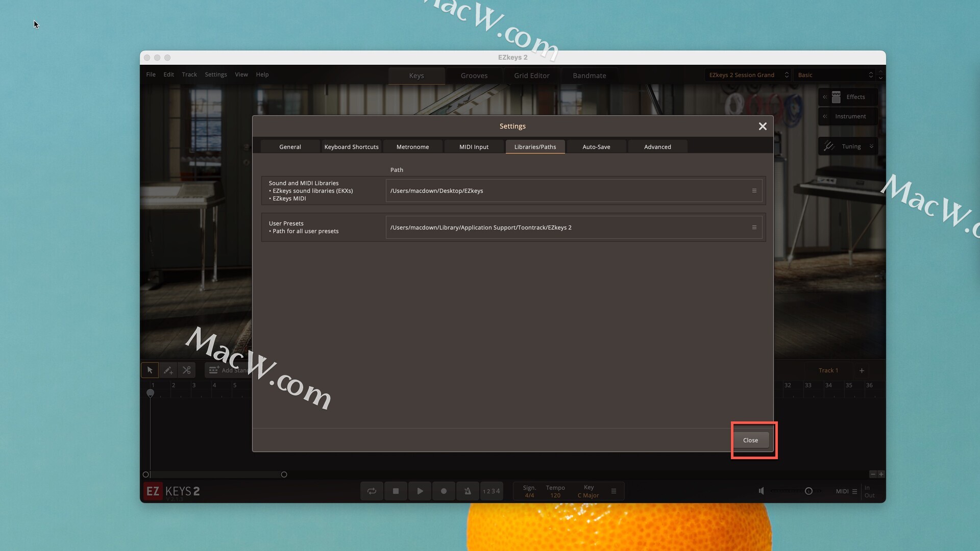The width and height of the screenshot is (980, 551).
Task: Select the Track 1 label
Action: tap(828, 371)
